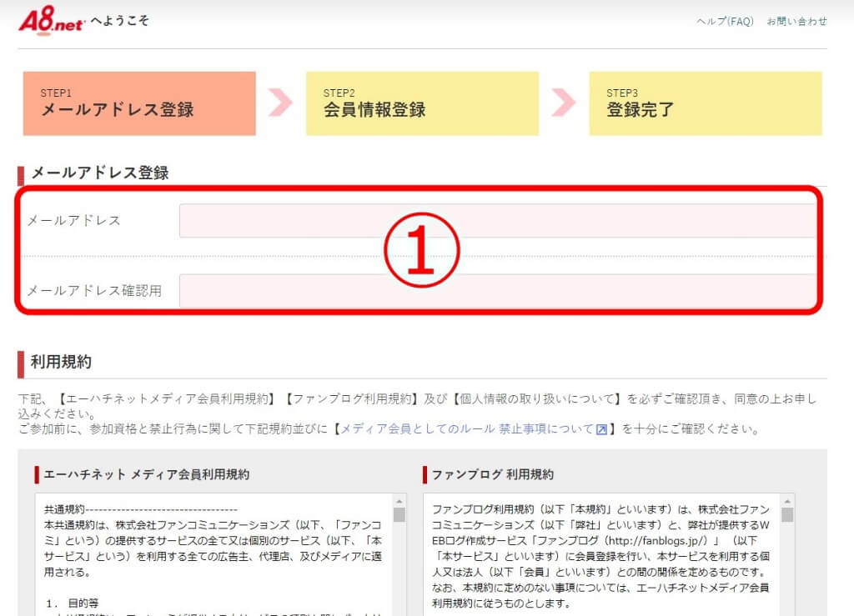Click the arrow icon between STEP2 and STEP3
The image size is (854, 616).
(x=563, y=102)
